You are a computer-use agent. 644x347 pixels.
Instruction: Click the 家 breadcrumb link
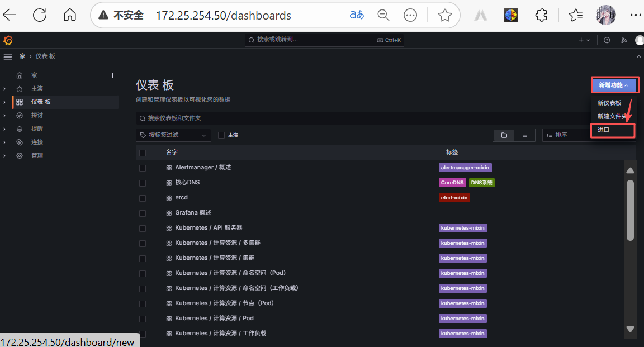pos(22,56)
